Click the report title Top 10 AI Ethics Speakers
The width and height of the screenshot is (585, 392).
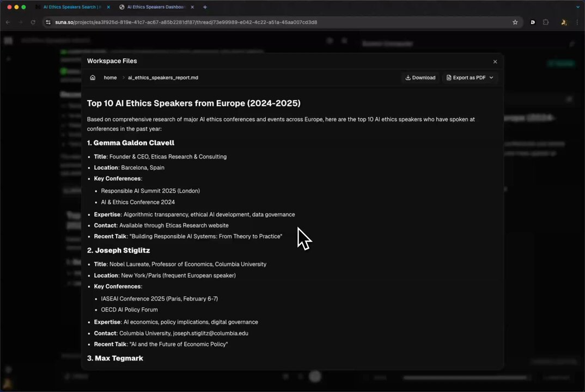tap(193, 103)
